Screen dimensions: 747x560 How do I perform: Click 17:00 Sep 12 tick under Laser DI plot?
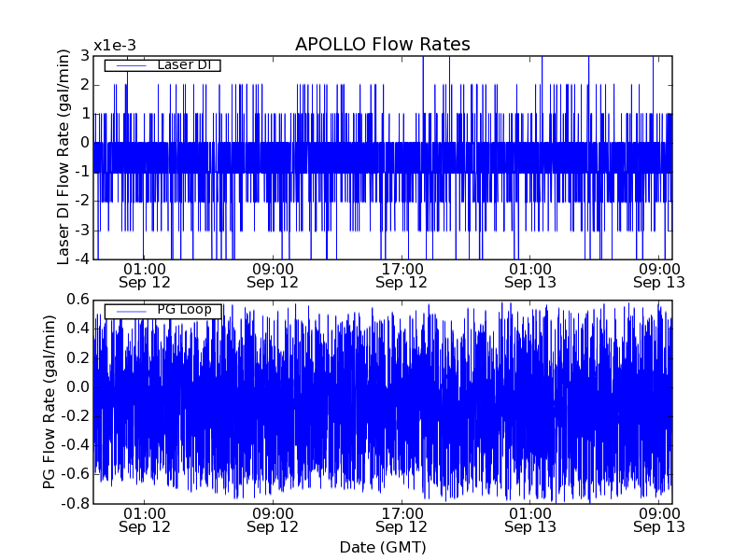pyautogui.click(x=402, y=275)
